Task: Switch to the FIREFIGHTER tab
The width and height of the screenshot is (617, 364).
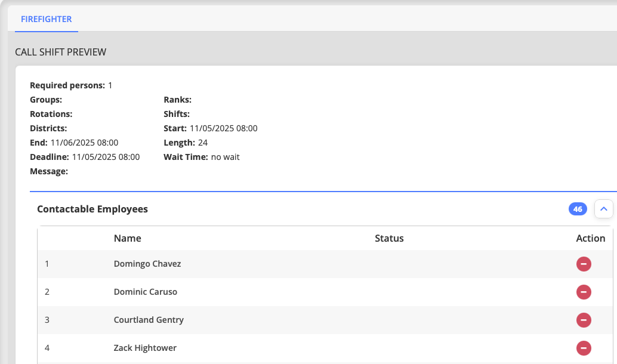Action: [x=47, y=19]
